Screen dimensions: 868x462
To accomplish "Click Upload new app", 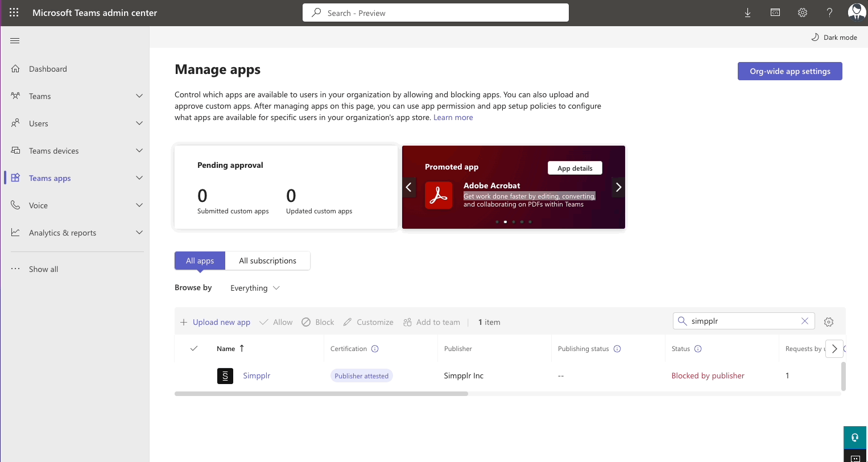I will [x=215, y=322].
